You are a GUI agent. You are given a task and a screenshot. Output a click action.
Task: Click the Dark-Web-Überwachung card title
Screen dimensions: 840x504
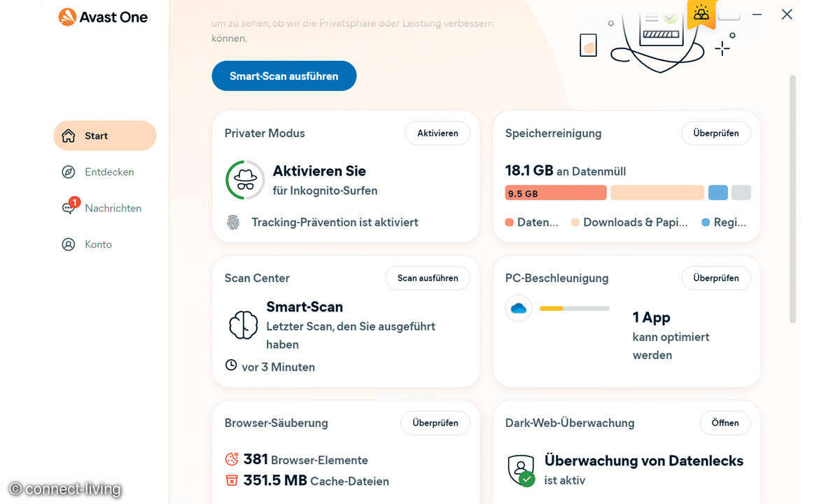click(570, 423)
